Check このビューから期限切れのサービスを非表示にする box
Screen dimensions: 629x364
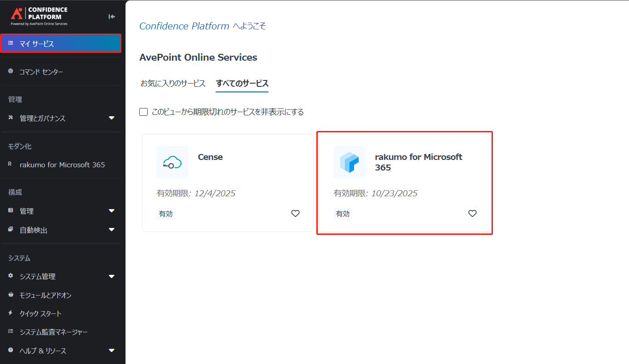click(143, 112)
